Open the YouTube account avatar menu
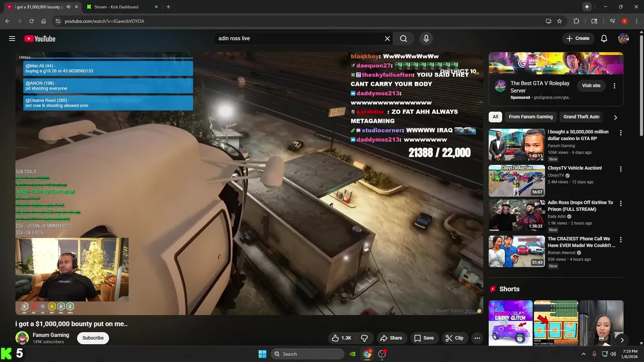The width and height of the screenshot is (644, 362). coord(623,38)
